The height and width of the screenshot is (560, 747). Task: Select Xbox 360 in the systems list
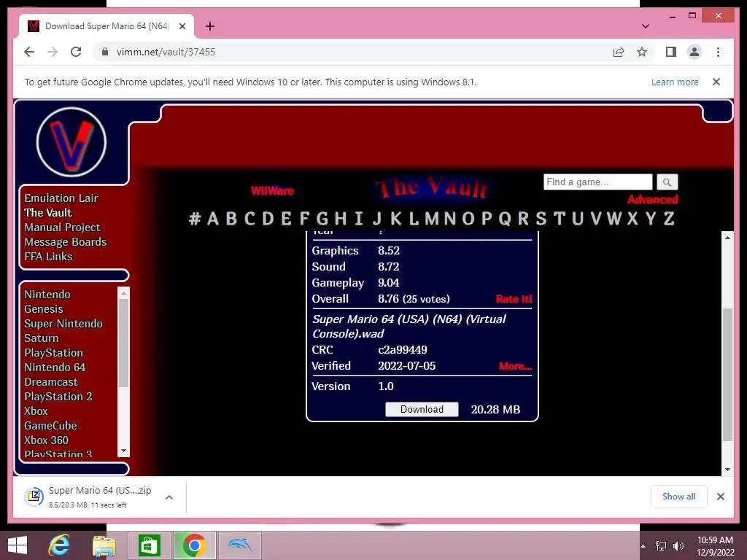(x=46, y=440)
